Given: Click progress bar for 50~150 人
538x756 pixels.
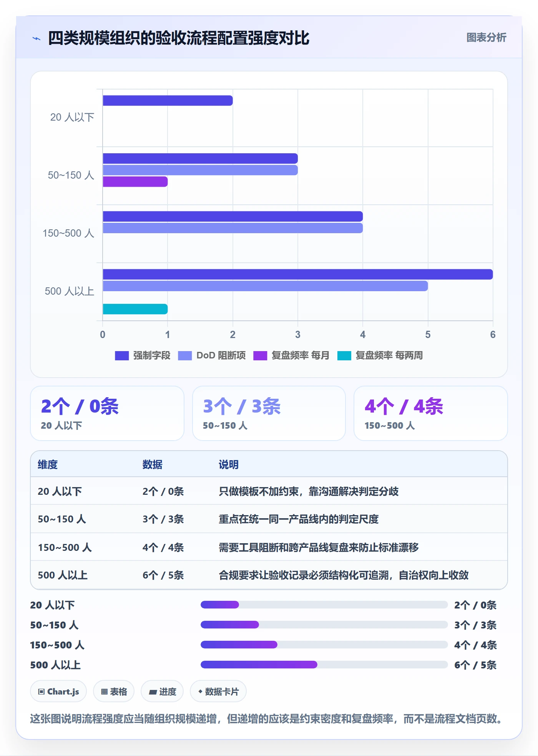Looking at the screenshot, I should click(x=324, y=625).
